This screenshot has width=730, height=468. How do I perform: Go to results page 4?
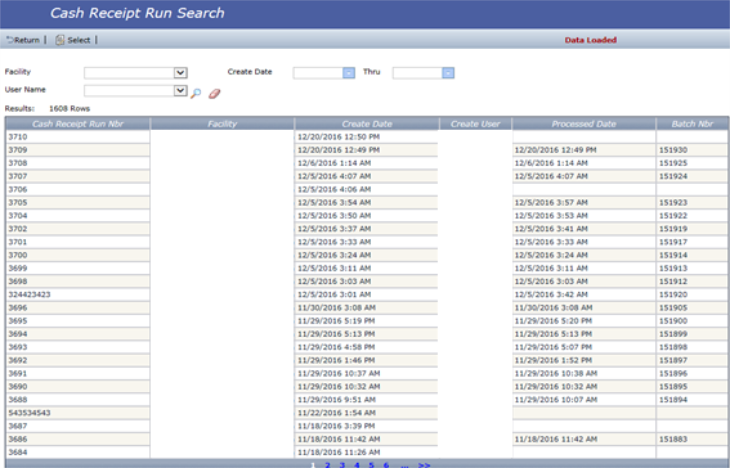pos(357,465)
